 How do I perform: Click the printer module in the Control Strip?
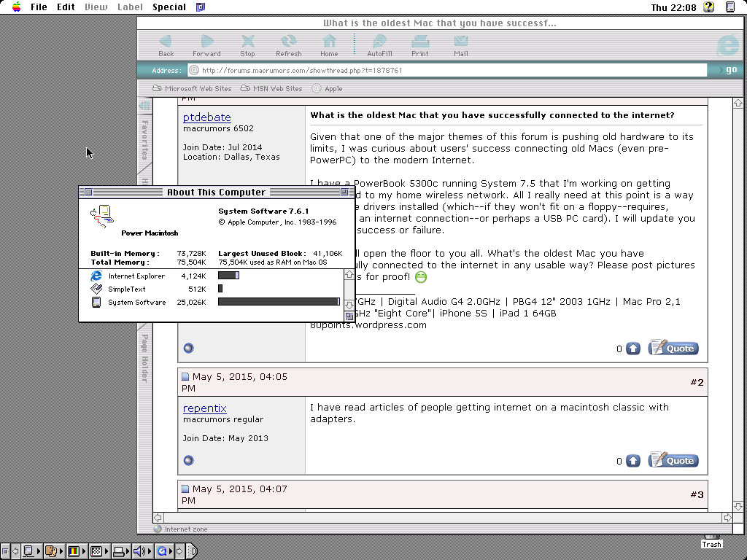pos(118,551)
